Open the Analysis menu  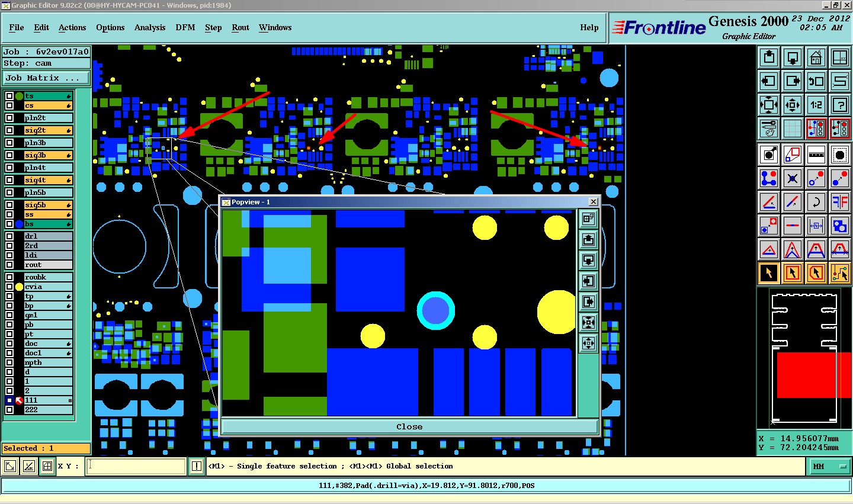tap(150, 27)
